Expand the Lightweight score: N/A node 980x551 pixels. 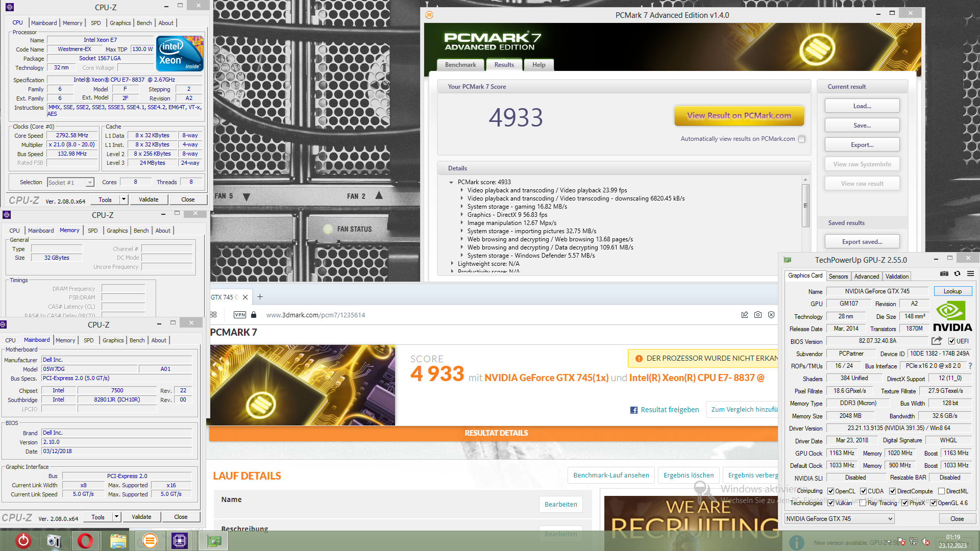point(452,264)
